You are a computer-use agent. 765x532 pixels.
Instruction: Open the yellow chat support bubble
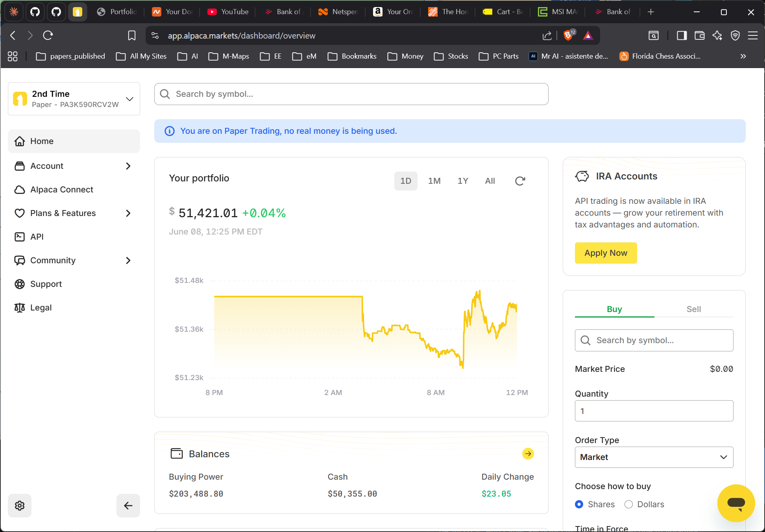pyautogui.click(x=736, y=503)
